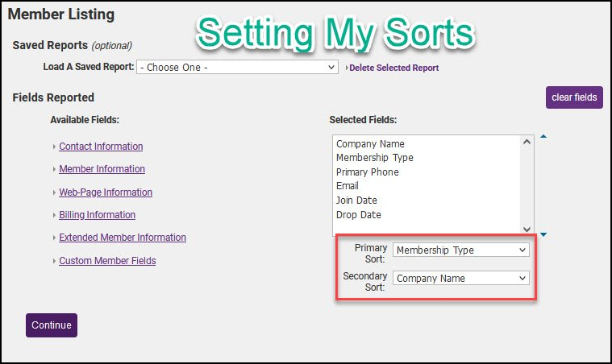Viewport: 612px width, 364px height.
Task: Select Company Name in Selected Fields
Action: pyautogui.click(x=370, y=144)
